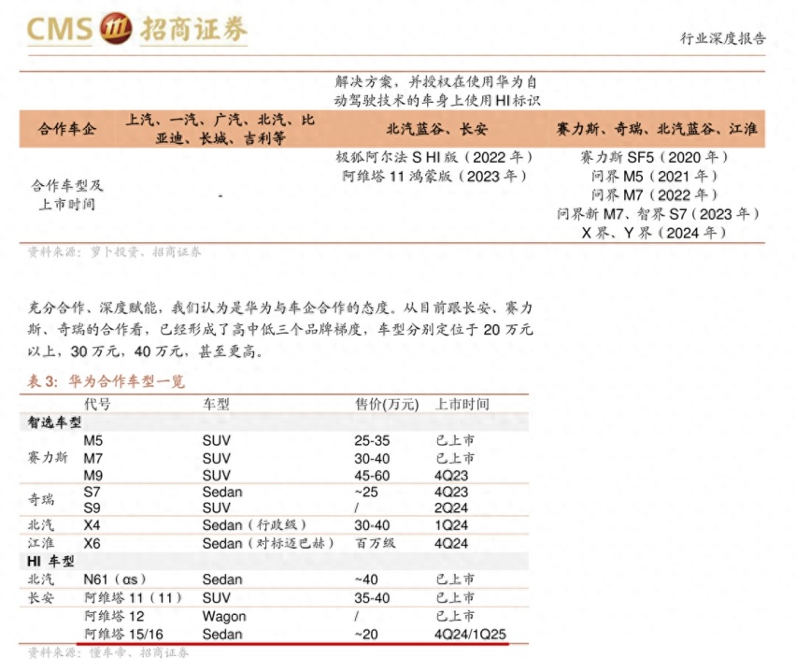The width and height of the screenshot is (796, 672).
Task: Click 阿维塔 11 鸿蒙版（2023 年）
Action: [x=434, y=177]
